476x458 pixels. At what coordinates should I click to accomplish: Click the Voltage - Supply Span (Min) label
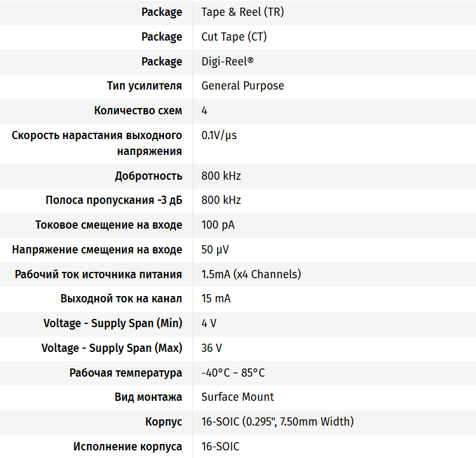click(x=112, y=323)
